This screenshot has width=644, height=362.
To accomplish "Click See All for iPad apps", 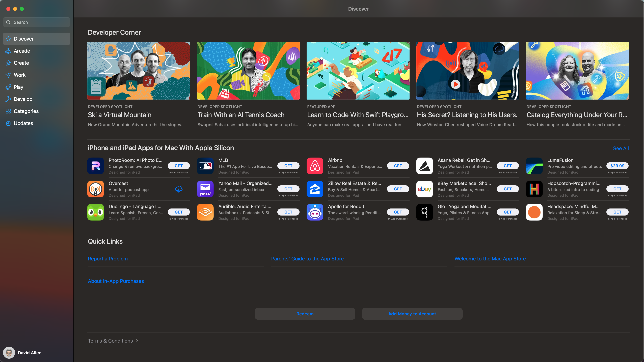I will (621, 148).
